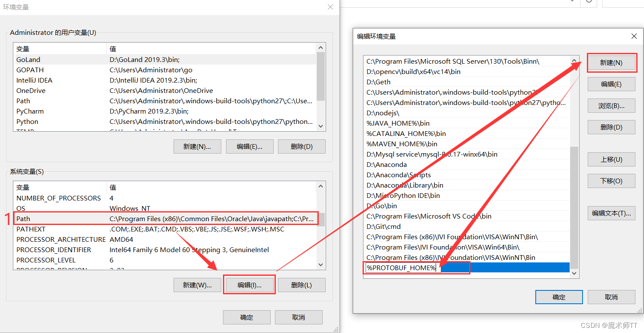644x333 pixels.
Task: Click 浏览(B)... button
Action: (x=611, y=106)
